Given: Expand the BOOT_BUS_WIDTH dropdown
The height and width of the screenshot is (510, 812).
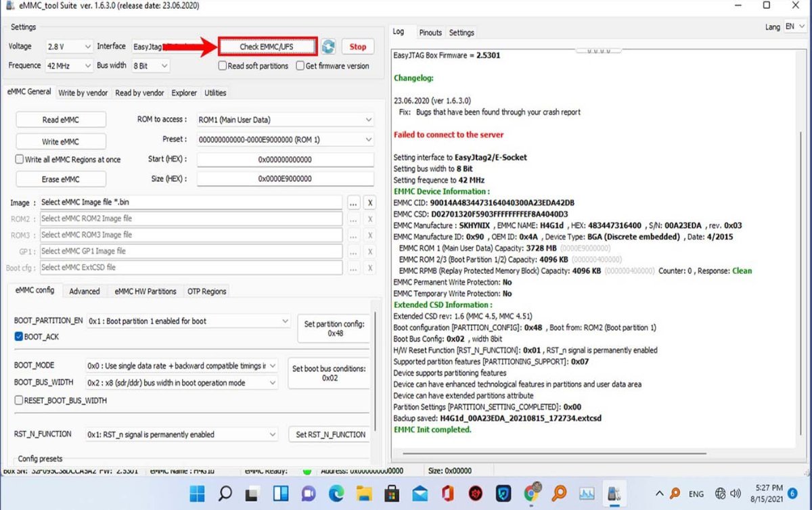Looking at the screenshot, I should pos(181,382).
